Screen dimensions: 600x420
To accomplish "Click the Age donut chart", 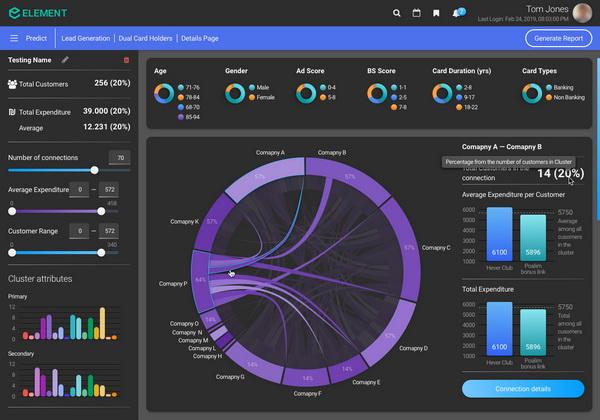I will point(164,93).
